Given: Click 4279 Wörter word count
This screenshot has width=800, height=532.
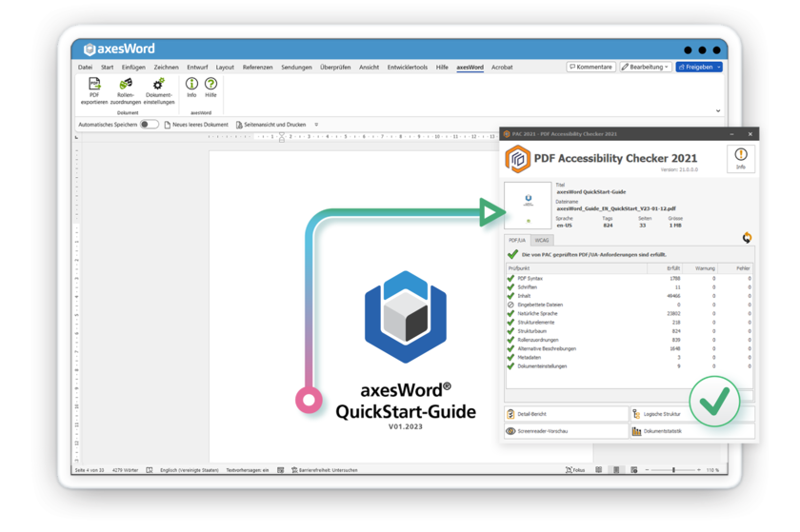Looking at the screenshot, I should tap(126, 470).
